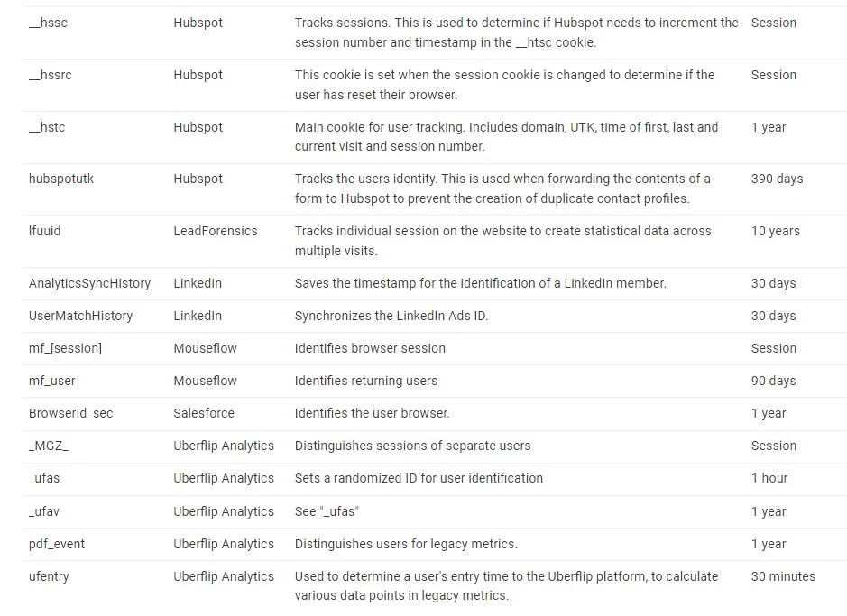This screenshot has width=847, height=616.
Task: Click the __hssc cookie name
Action: (48, 23)
